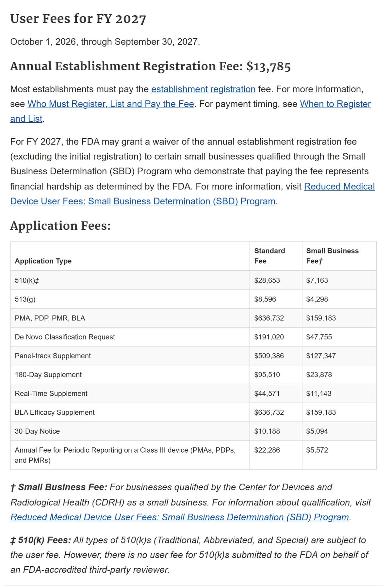This screenshot has height=586, width=392.
Task: Click the De Novo standard fee $191,020
Action: coord(269,337)
